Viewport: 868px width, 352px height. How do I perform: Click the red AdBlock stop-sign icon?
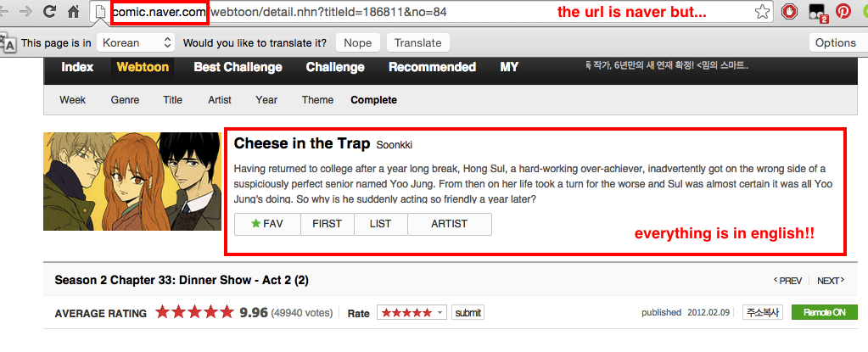789,12
